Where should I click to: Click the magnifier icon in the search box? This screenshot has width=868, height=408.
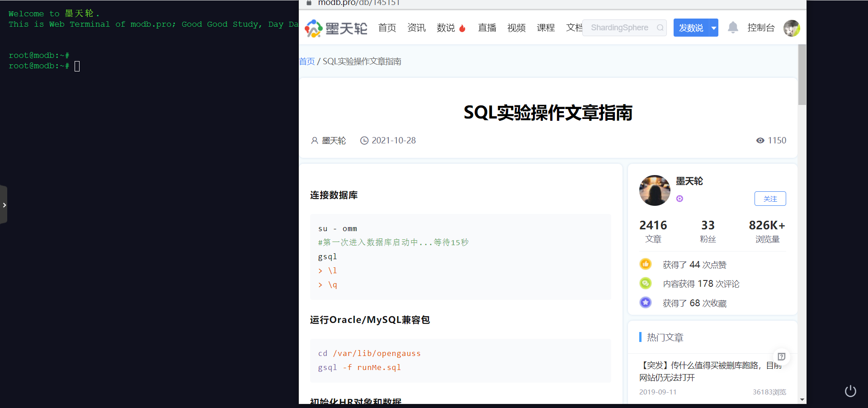pos(660,28)
